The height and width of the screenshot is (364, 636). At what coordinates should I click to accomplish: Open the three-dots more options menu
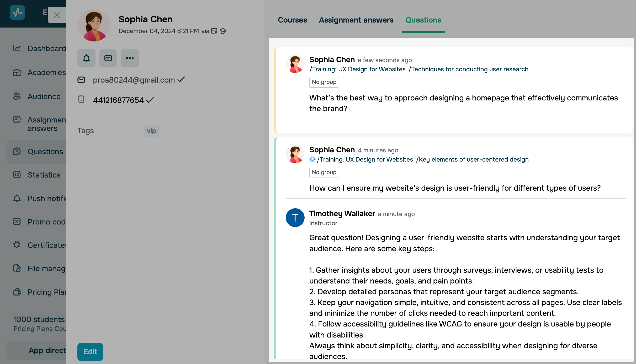pos(130,58)
